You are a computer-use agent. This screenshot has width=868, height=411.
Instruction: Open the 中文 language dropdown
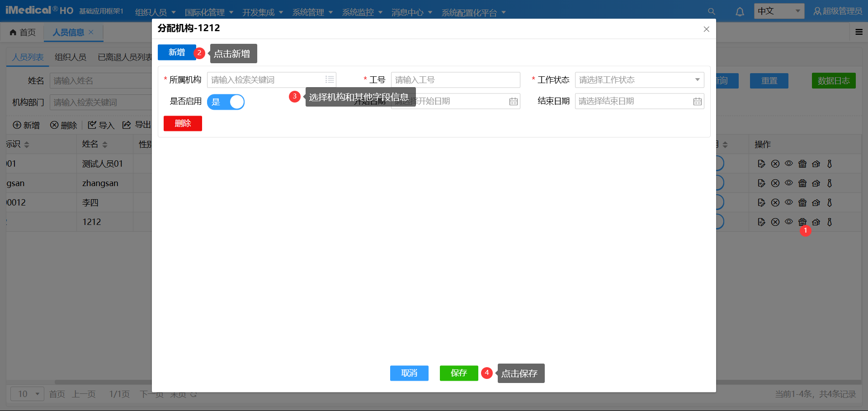[778, 11]
